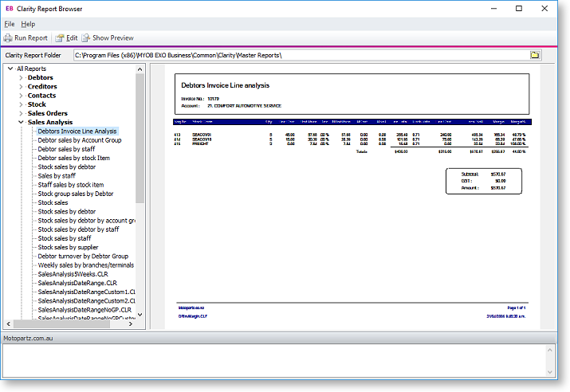Expand the Creditors tree folder
Viewport: 570px width, 392px height.
[x=22, y=87]
